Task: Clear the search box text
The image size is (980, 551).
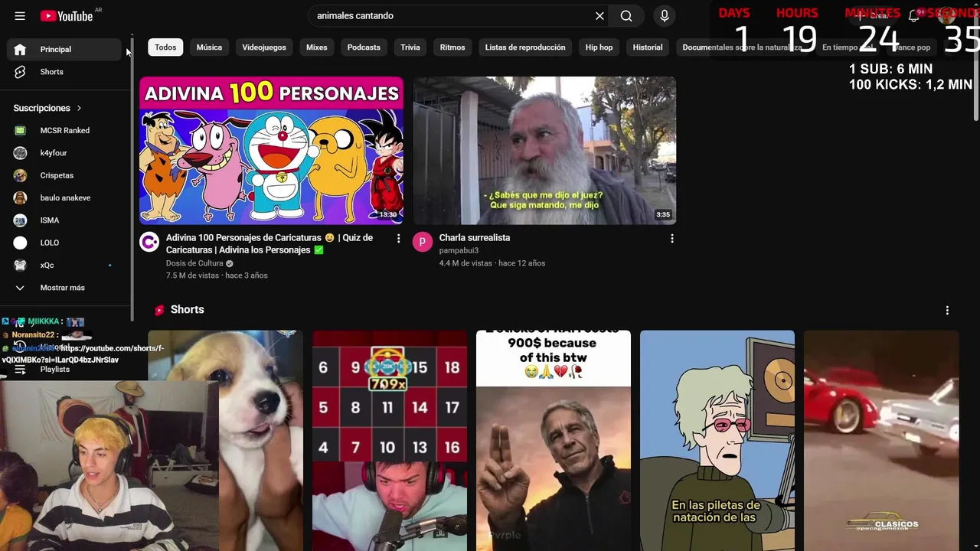Action: [x=599, y=16]
